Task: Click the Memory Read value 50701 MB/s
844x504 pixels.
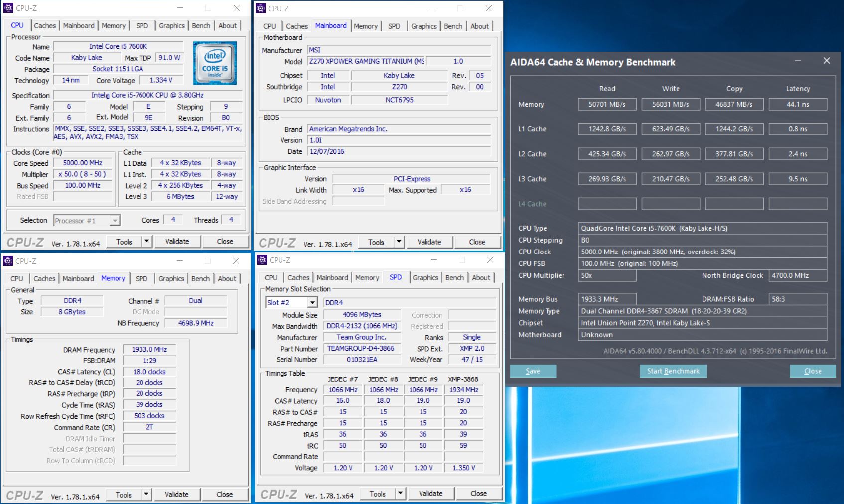Action: tap(607, 104)
